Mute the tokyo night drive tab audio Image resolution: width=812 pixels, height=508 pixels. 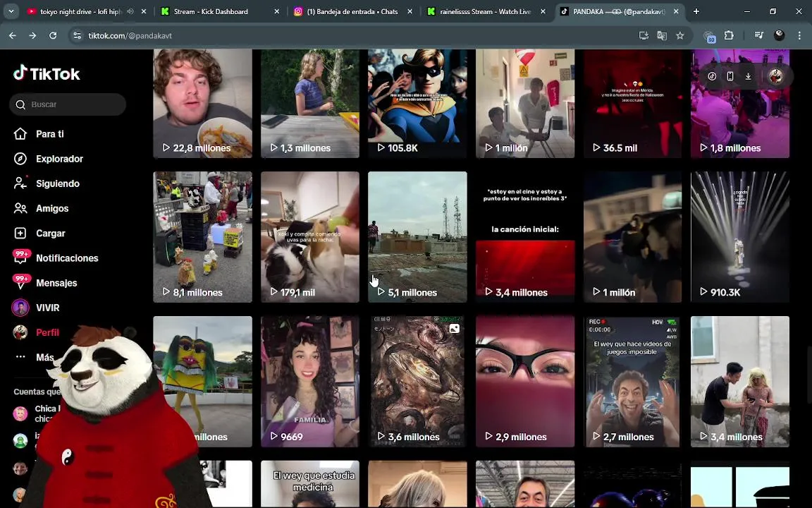[x=130, y=11]
